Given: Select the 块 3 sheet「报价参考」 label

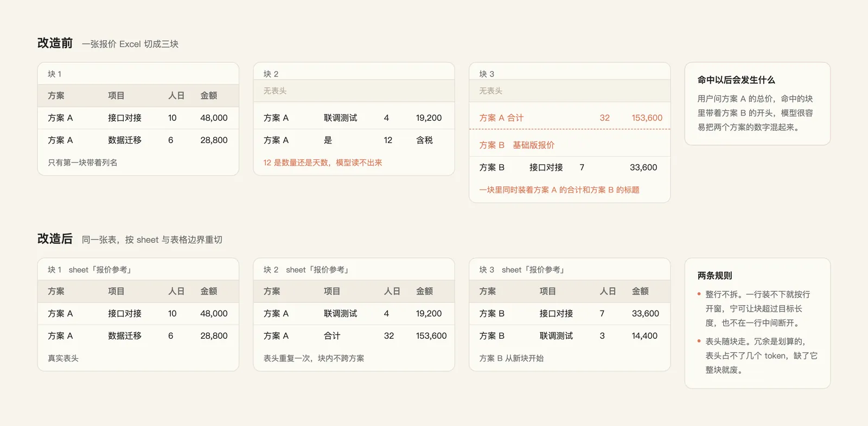Looking at the screenshot, I should pos(522,270).
